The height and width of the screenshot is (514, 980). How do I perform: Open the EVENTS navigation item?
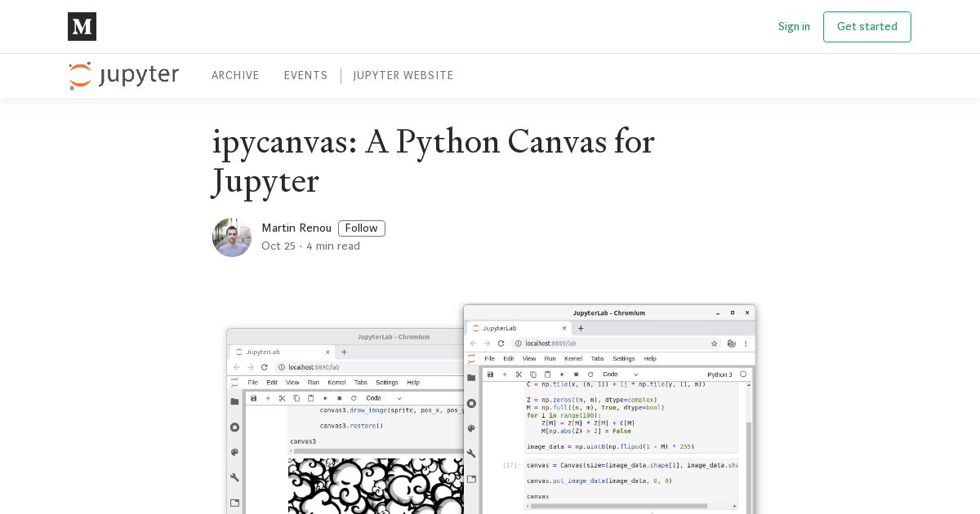point(305,75)
